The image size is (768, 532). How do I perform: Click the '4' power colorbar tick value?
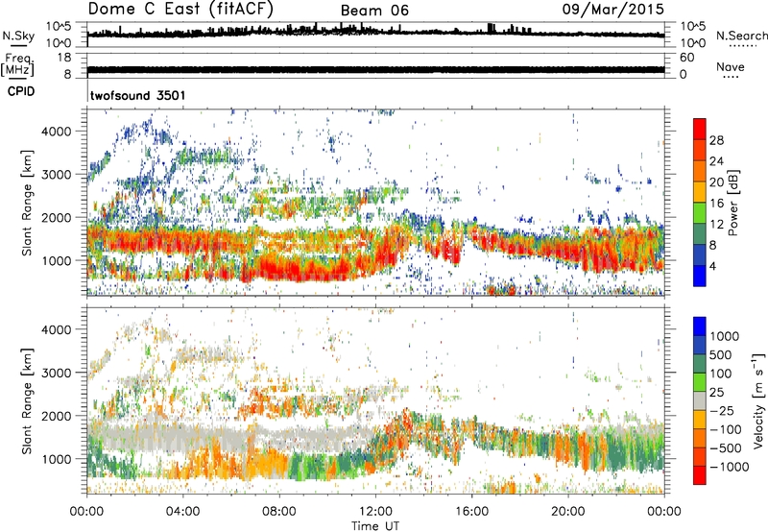pyautogui.click(x=712, y=266)
